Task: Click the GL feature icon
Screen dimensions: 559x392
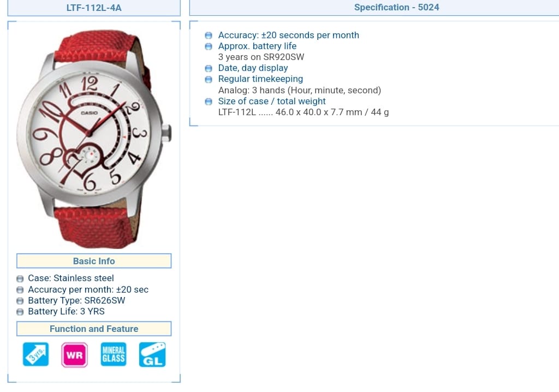Action: (152, 354)
